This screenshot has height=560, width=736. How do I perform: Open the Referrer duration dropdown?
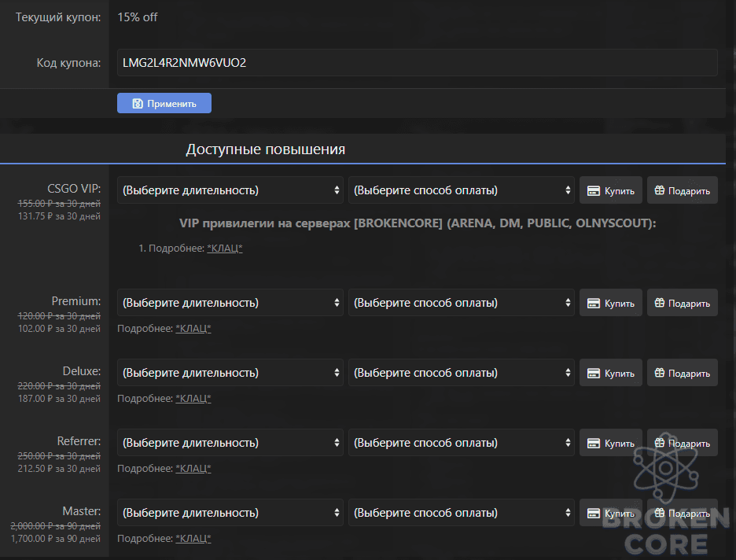(x=230, y=443)
